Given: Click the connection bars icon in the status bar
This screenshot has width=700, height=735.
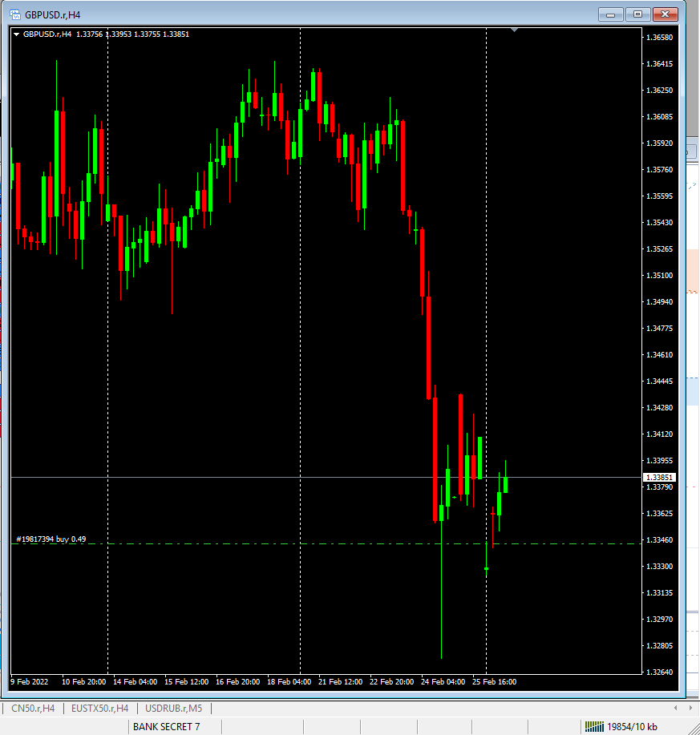Looking at the screenshot, I should click(x=594, y=726).
